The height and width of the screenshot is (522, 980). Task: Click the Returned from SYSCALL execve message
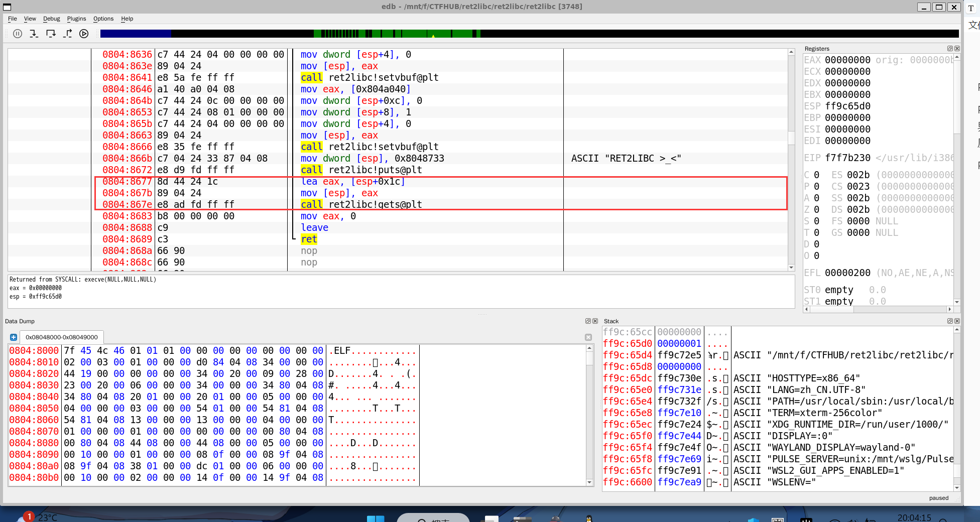(83, 280)
